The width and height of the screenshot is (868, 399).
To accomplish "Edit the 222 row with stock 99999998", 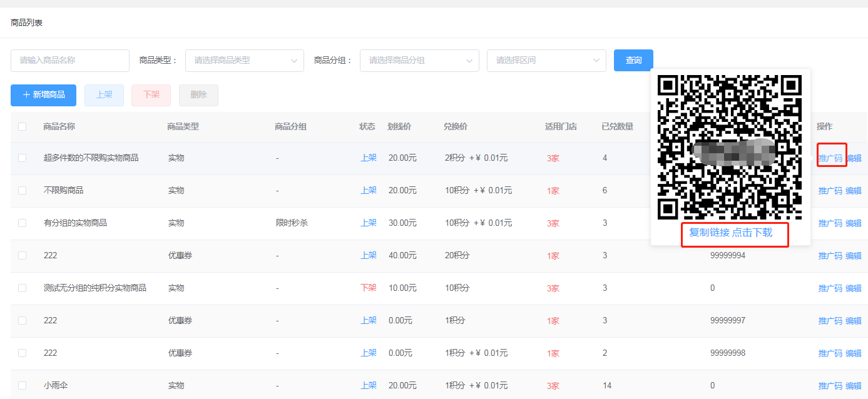I will click(x=854, y=353).
